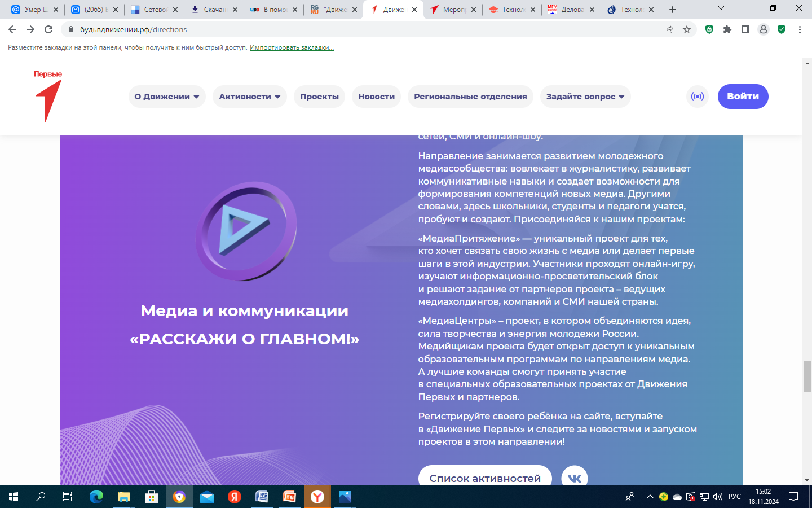Expand the Задайте вопрос dropdown
This screenshot has width=812, height=508.
click(585, 97)
